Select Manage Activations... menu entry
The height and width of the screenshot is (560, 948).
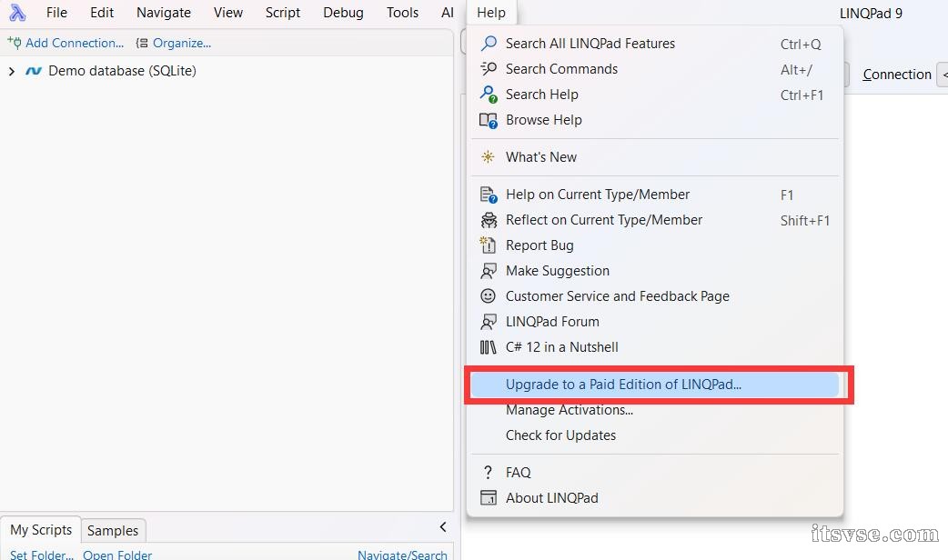569,410
